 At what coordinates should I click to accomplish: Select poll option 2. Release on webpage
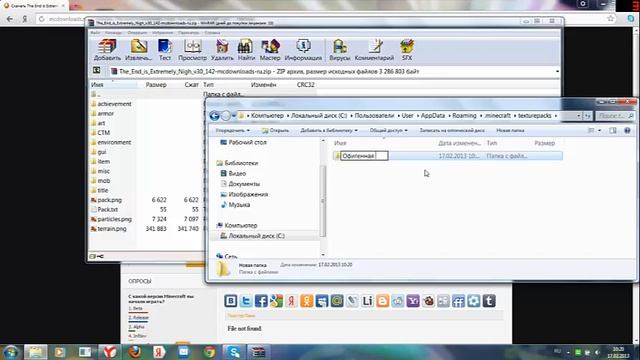(x=139, y=318)
